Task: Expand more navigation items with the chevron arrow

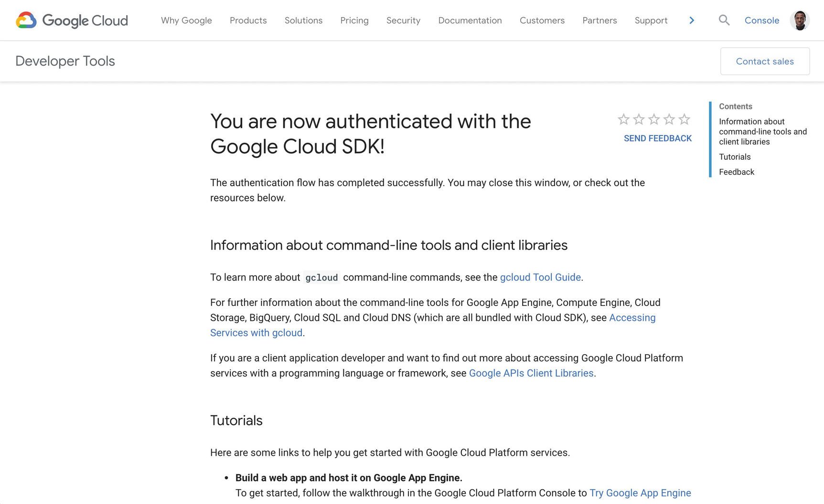Action: pos(692,20)
